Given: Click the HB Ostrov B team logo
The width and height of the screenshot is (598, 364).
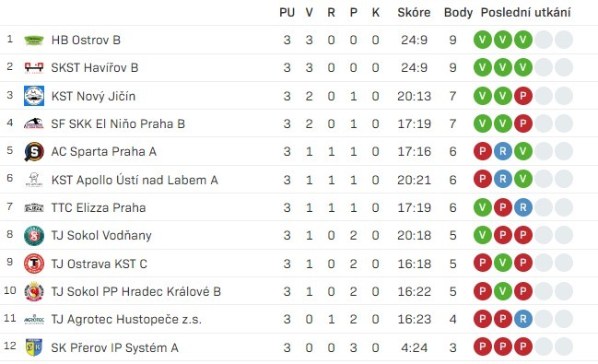Looking at the screenshot, I should pyautogui.click(x=34, y=40).
